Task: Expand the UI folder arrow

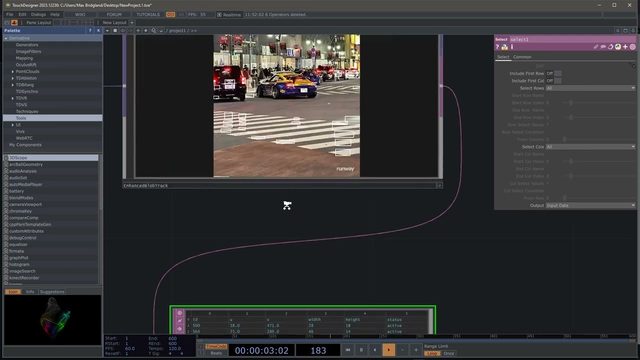Action: point(13,124)
